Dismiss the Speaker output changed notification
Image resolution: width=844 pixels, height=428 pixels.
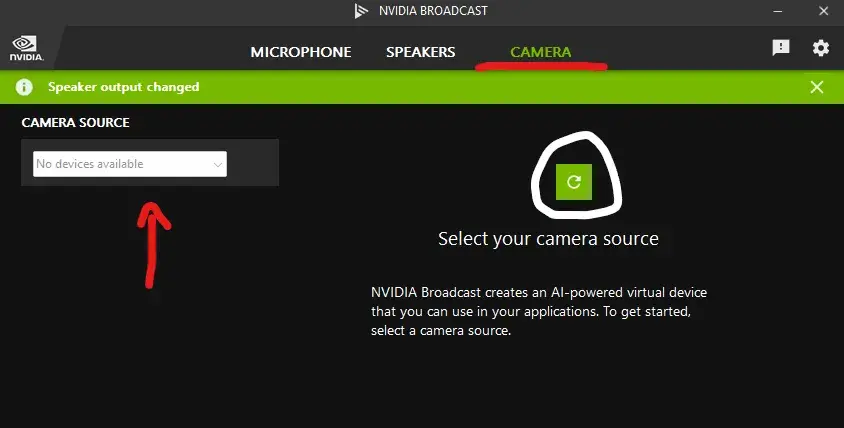coord(817,87)
